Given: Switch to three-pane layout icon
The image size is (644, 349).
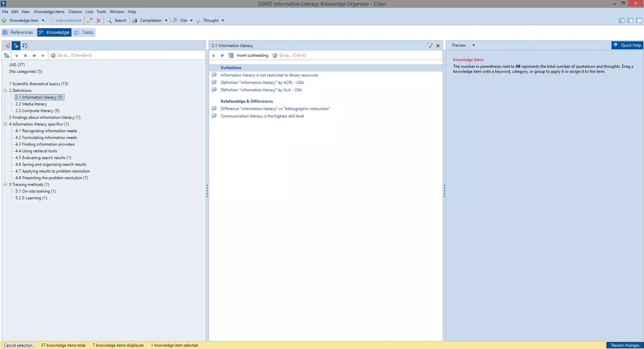Looking at the screenshot, I should coord(621,21).
